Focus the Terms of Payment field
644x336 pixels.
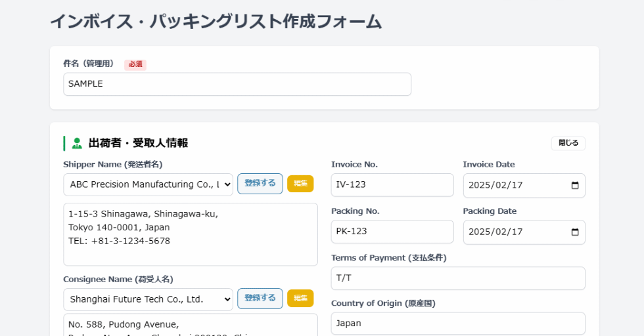[x=457, y=278]
